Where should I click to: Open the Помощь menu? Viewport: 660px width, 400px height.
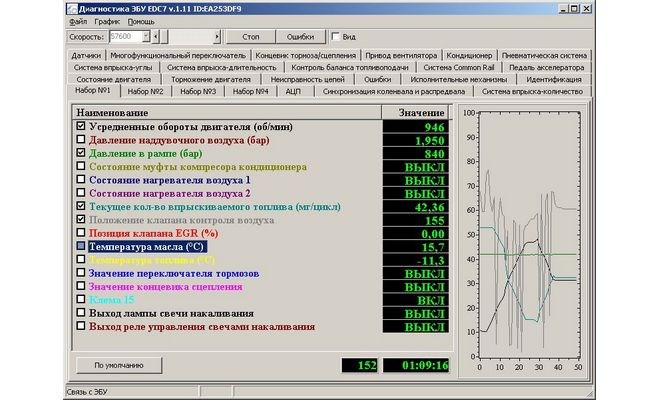141,20
